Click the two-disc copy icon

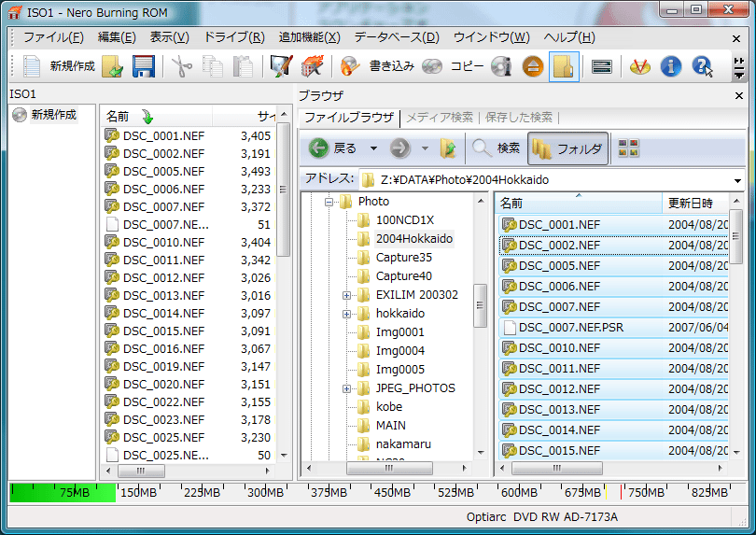tap(432, 66)
